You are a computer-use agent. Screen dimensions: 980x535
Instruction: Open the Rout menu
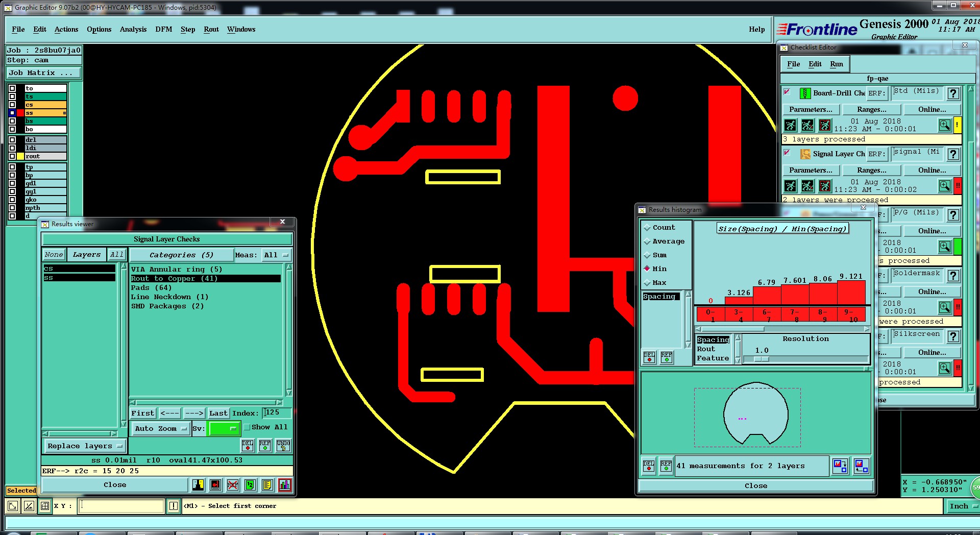[x=211, y=29]
